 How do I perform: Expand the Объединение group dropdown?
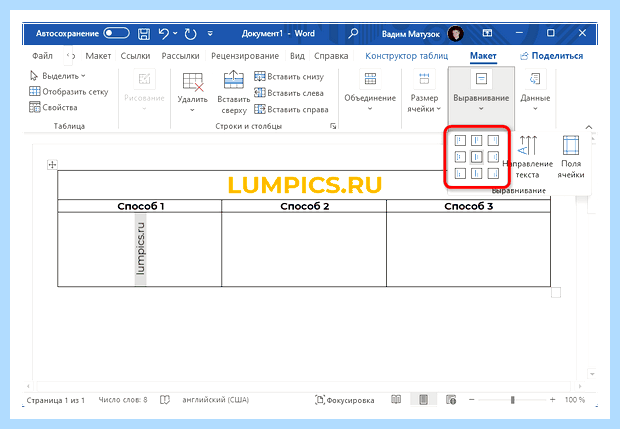[370, 92]
